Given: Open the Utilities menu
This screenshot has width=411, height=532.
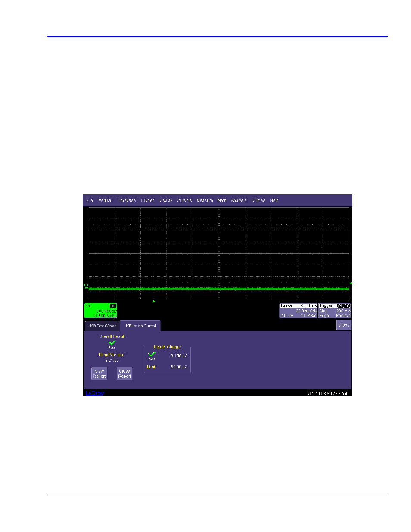Looking at the screenshot, I should pos(258,200).
